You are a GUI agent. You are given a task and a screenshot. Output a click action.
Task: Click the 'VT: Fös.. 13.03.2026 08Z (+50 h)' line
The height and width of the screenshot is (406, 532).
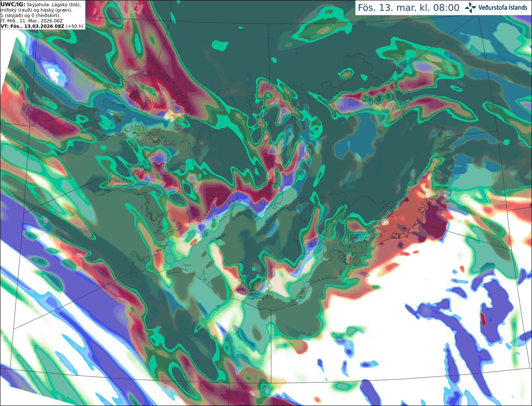(42, 26)
